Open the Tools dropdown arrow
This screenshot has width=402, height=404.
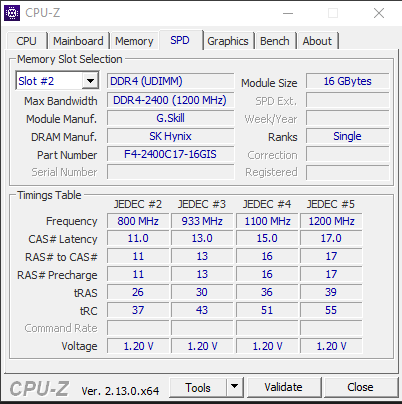tap(235, 387)
